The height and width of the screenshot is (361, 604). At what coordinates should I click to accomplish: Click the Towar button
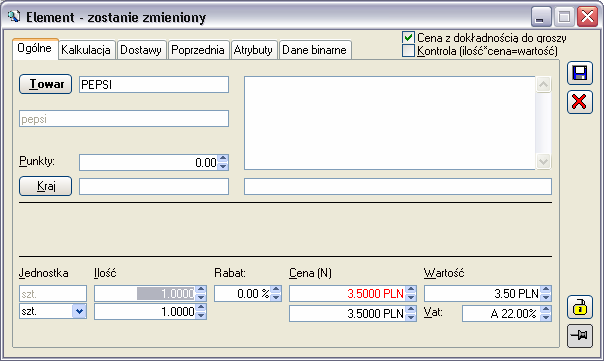click(45, 84)
